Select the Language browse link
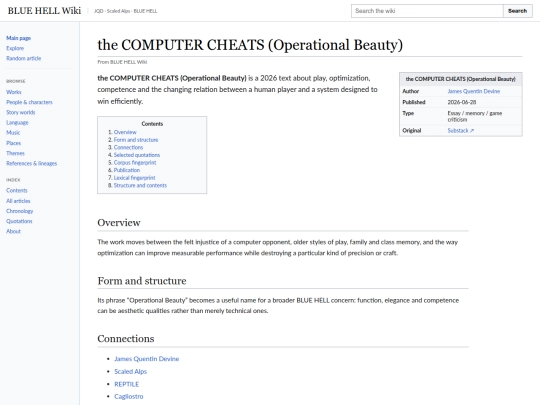Screen dimensions: 540x405 coord(17,123)
